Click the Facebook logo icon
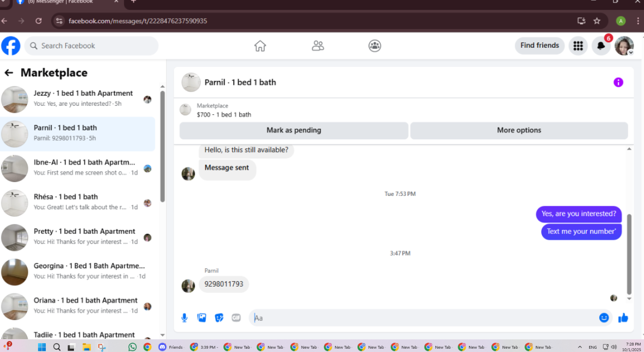The image size is (644, 352). [x=11, y=46]
